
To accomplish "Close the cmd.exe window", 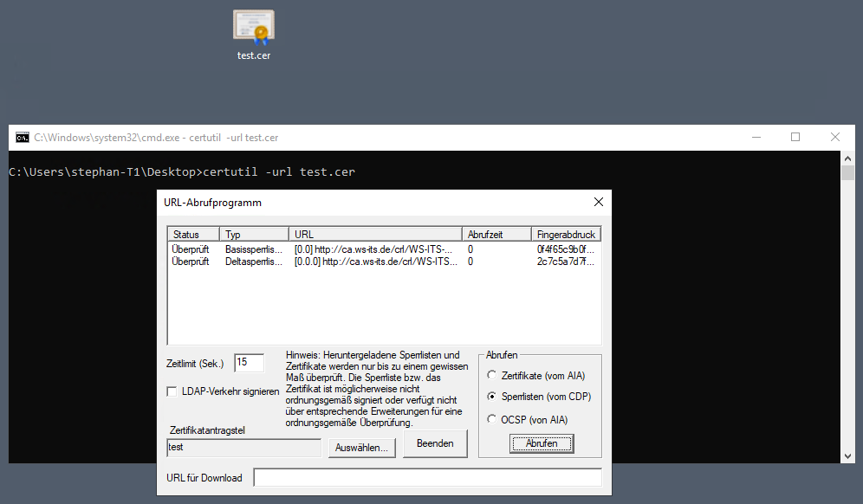I will (835, 138).
